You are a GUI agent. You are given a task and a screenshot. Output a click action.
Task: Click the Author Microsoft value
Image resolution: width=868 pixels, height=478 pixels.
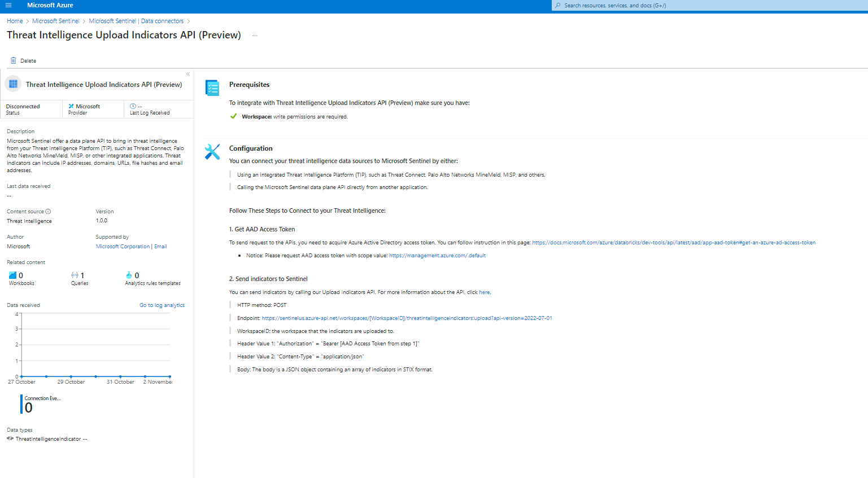(x=18, y=247)
